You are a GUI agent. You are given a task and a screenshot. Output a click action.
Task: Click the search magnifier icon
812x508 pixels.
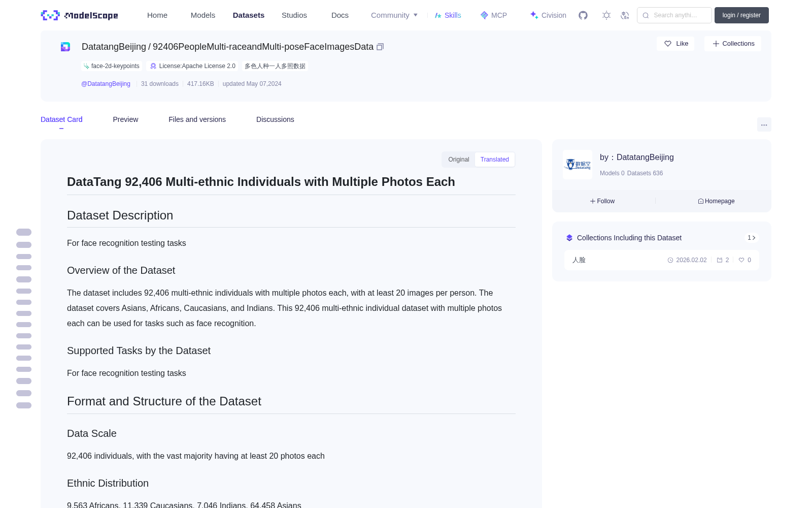(646, 15)
